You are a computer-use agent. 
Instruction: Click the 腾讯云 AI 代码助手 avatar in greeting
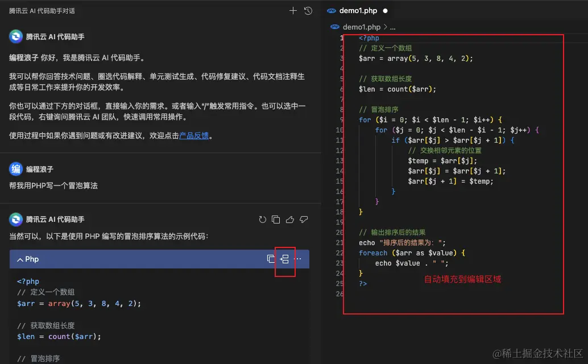(x=16, y=37)
